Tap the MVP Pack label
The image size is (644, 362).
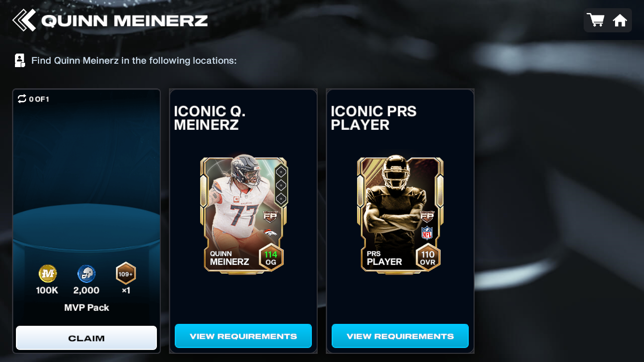pos(86,307)
